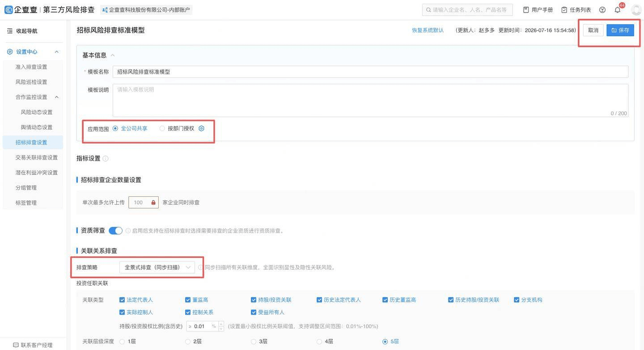Click the 保存 button

click(x=620, y=30)
